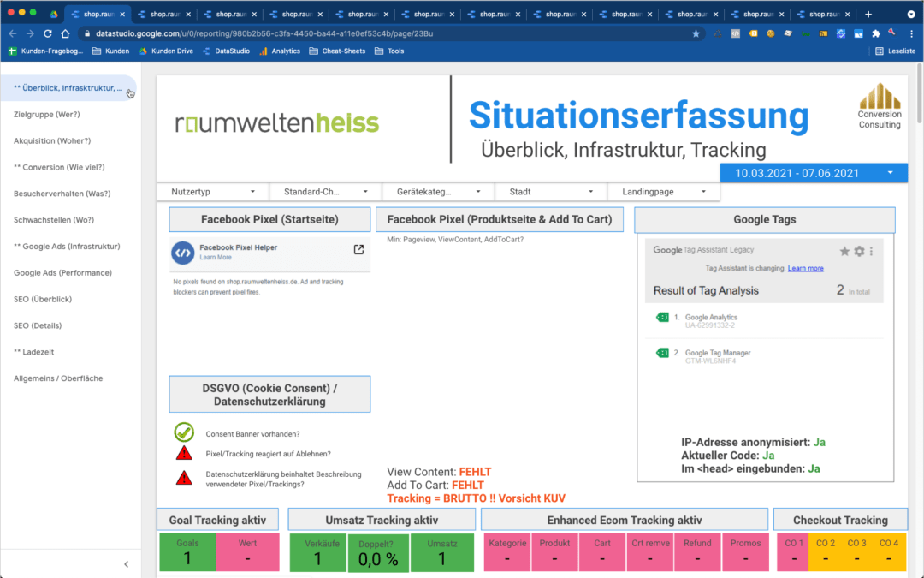Click the green consent banner checkmark icon
Screen dimensions: 924x578
coord(186,433)
